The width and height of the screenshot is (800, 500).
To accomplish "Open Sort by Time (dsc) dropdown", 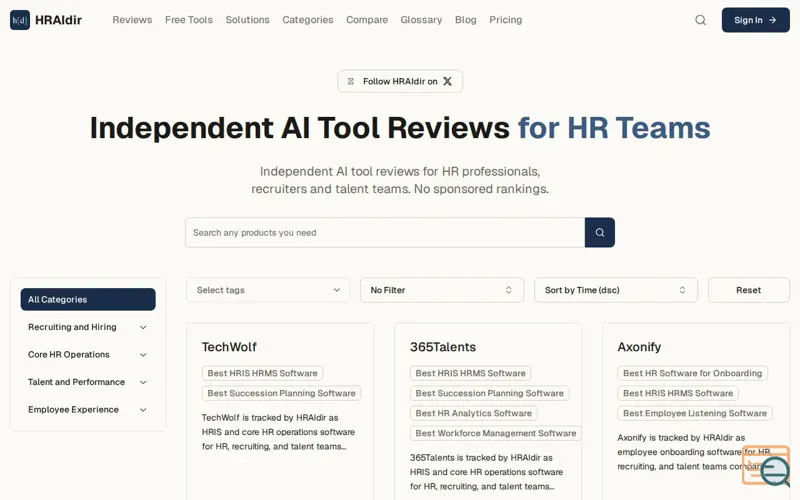I will [616, 290].
